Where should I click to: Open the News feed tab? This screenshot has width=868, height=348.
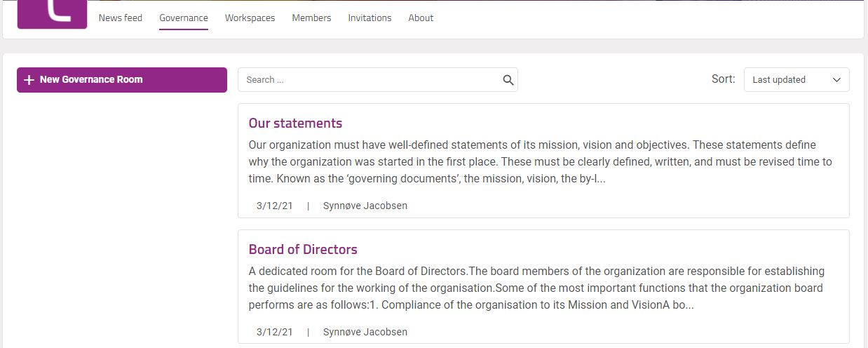coord(121,18)
